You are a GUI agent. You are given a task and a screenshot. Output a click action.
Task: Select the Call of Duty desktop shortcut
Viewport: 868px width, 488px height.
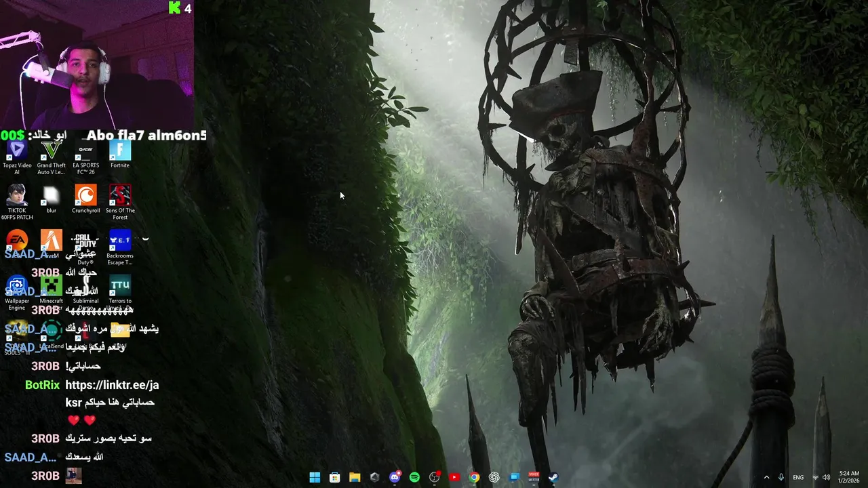[x=86, y=247]
